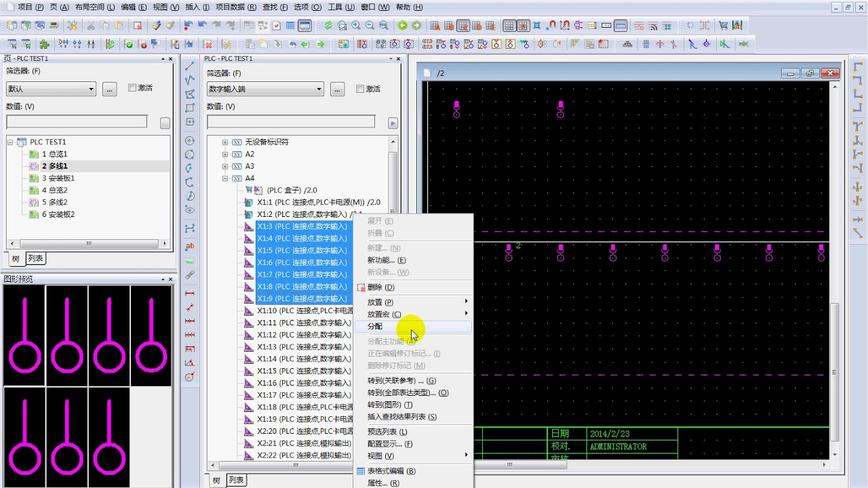The image size is (868, 488).
Task: Click the paintbrush format icon
Action: (157, 26)
